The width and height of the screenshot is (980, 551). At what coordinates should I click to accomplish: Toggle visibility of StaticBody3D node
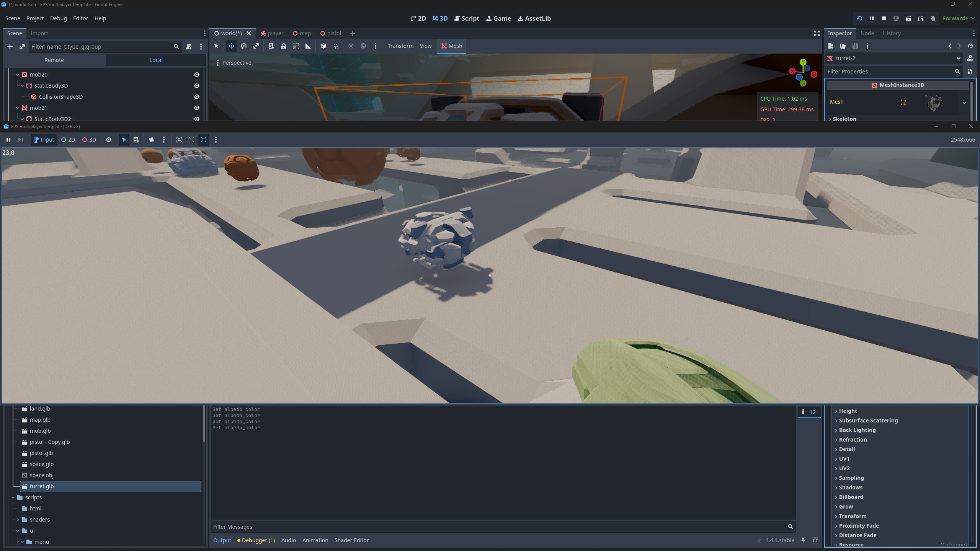point(196,86)
